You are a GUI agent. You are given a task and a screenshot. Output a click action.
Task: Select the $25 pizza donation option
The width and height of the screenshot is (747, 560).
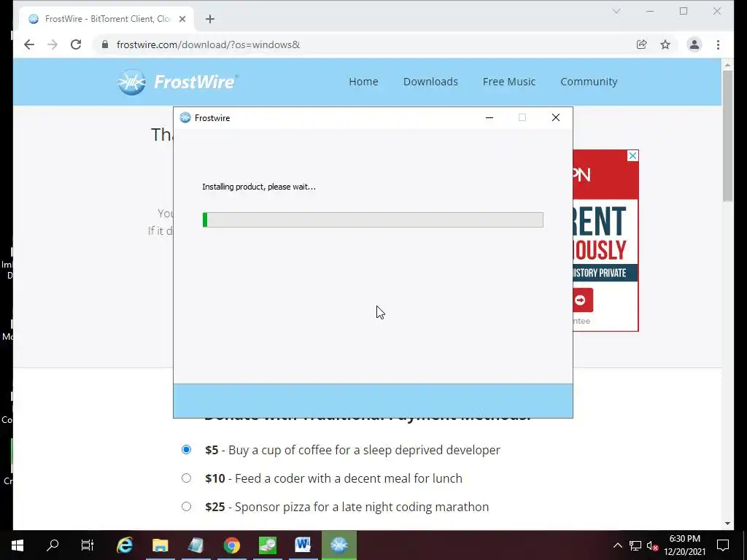coord(186,507)
